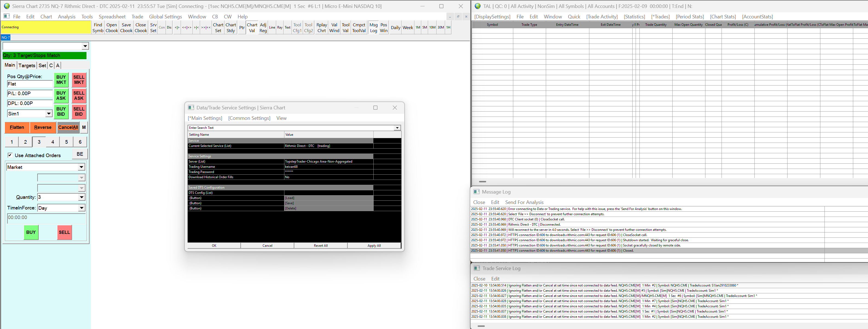
Task: Select the Ptr pointer tool
Action: [x=242, y=28]
